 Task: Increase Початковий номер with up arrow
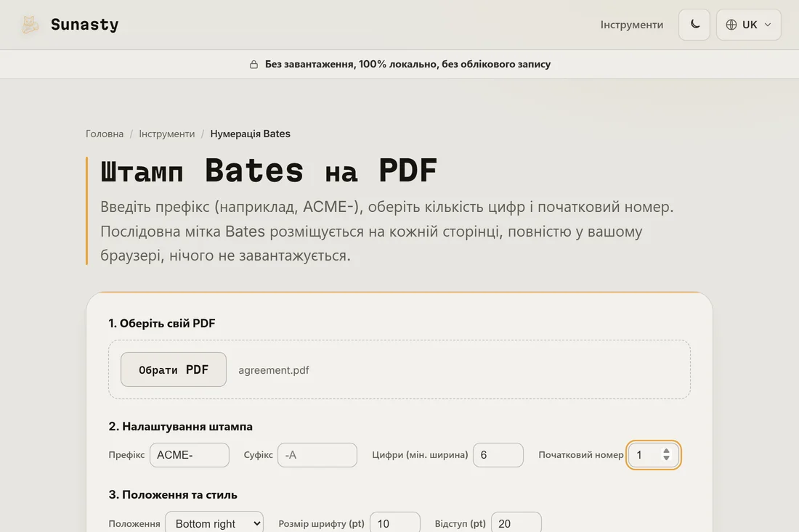tap(666, 451)
